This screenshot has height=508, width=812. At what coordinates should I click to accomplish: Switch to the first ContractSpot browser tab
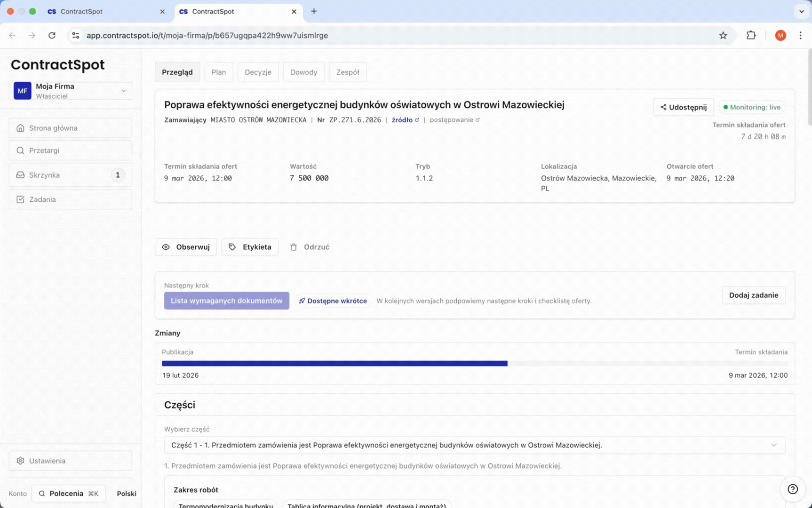[x=103, y=11]
